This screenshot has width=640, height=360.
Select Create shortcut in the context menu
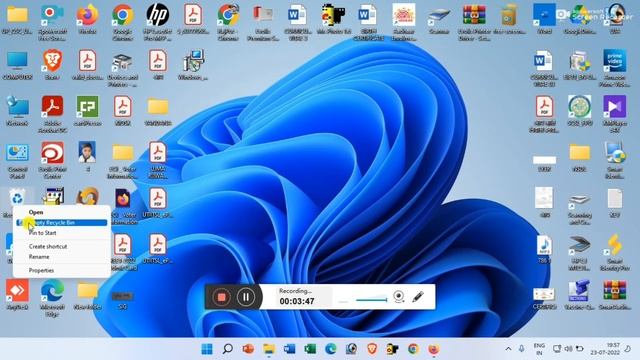tap(48, 247)
